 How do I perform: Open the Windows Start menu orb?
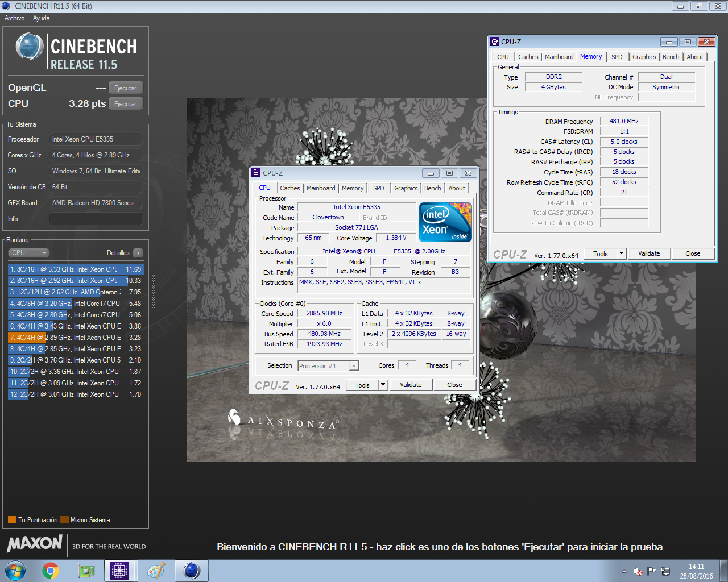[15, 571]
